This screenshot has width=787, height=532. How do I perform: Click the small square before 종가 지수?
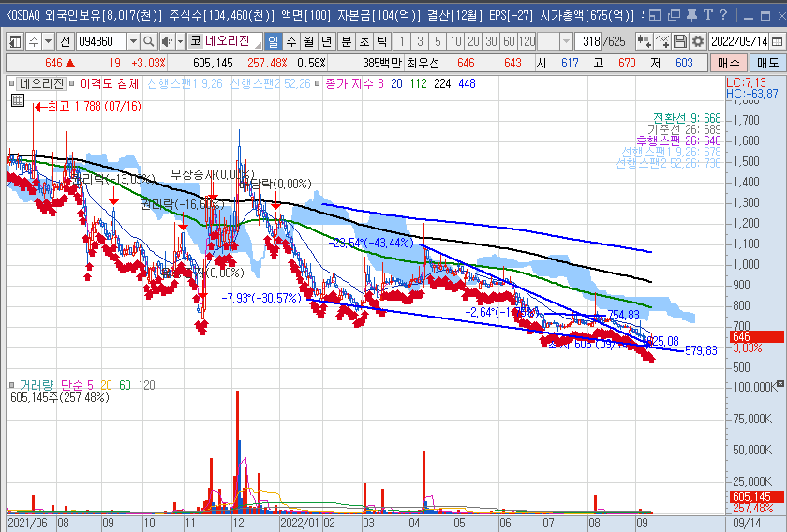click(x=318, y=83)
